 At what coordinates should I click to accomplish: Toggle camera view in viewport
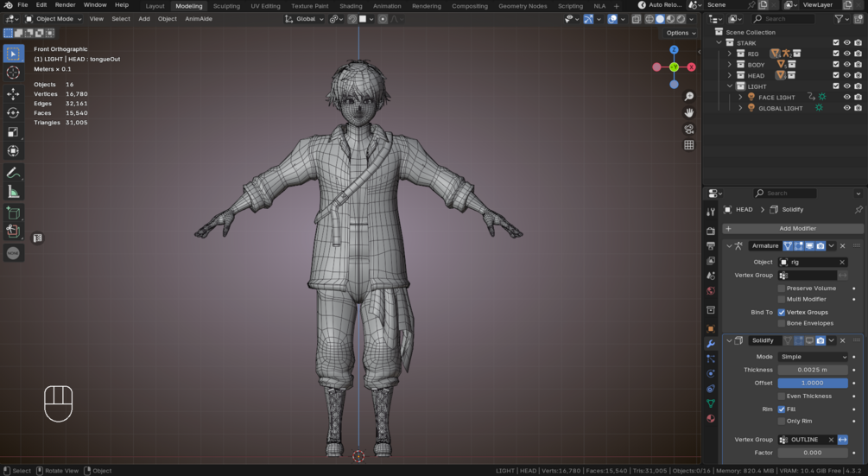[x=689, y=129]
